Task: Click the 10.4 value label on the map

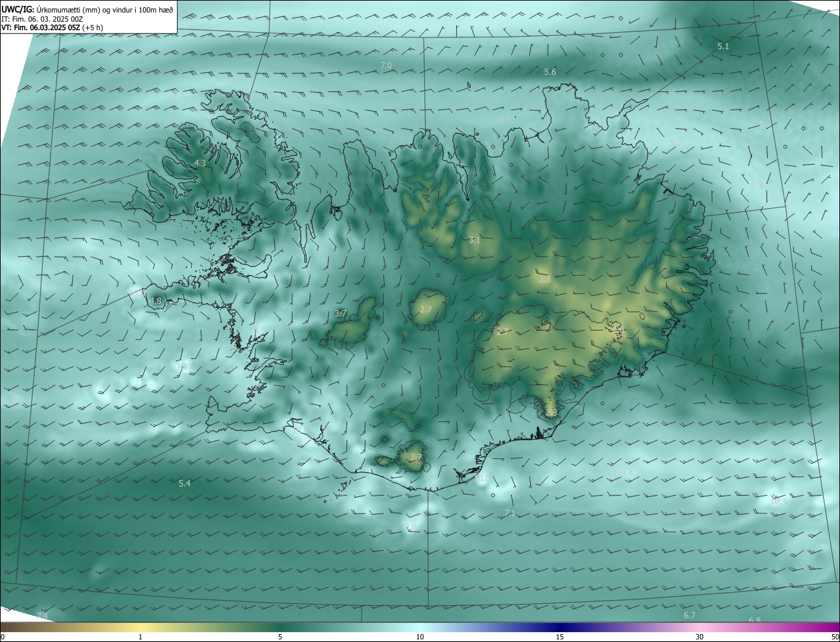Action: pyautogui.click(x=778, y=502)
